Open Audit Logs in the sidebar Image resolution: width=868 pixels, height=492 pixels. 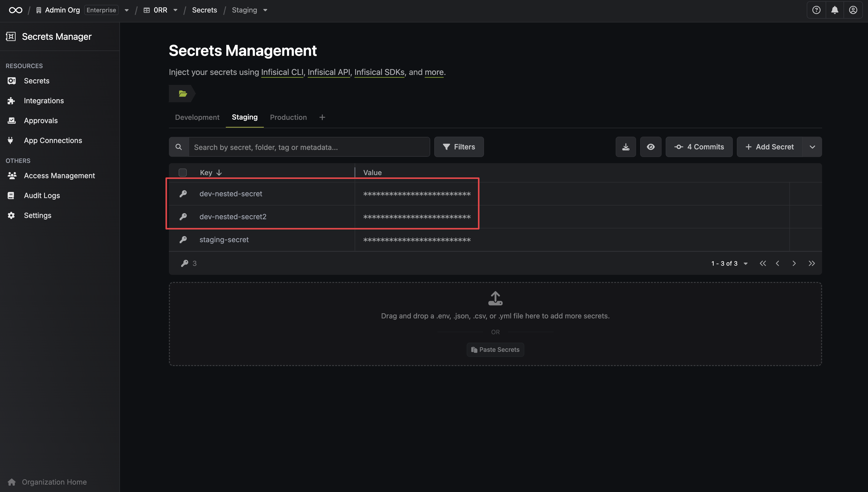click(42, 196)
